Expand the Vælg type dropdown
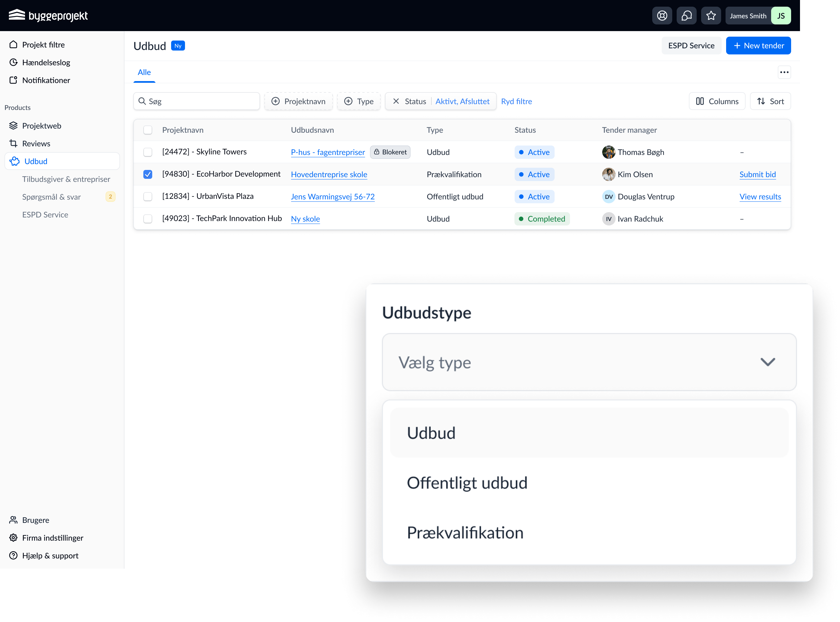The height and width of the screenshot is (622, 840). (x=589, y=362)
